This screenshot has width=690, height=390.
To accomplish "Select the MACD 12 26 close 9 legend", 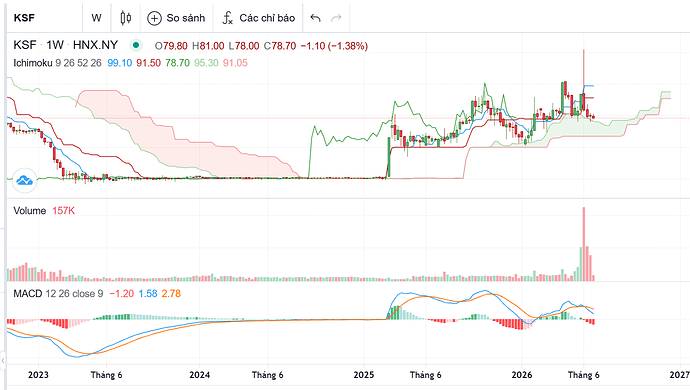I will coord(58,294).
